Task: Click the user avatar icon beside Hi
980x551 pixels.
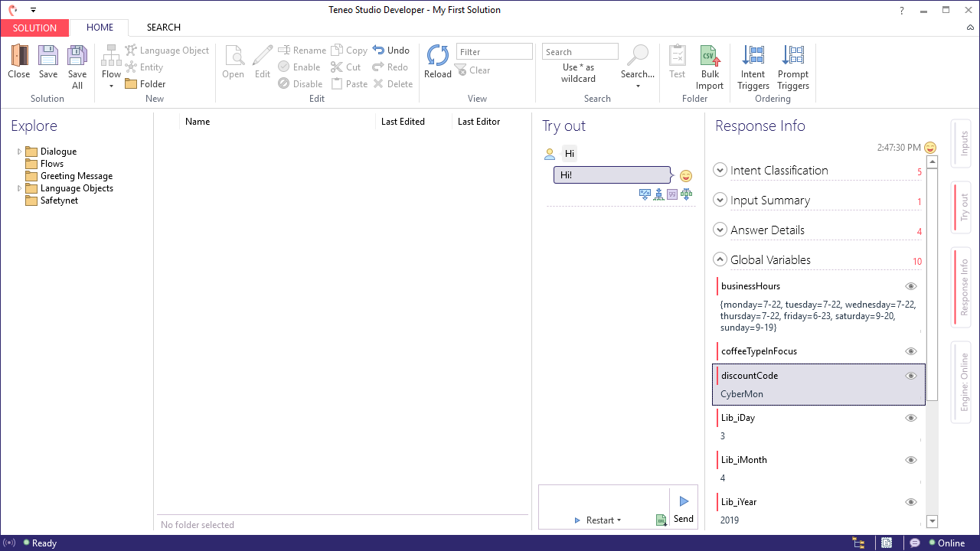Action: [x=550, y=154]
